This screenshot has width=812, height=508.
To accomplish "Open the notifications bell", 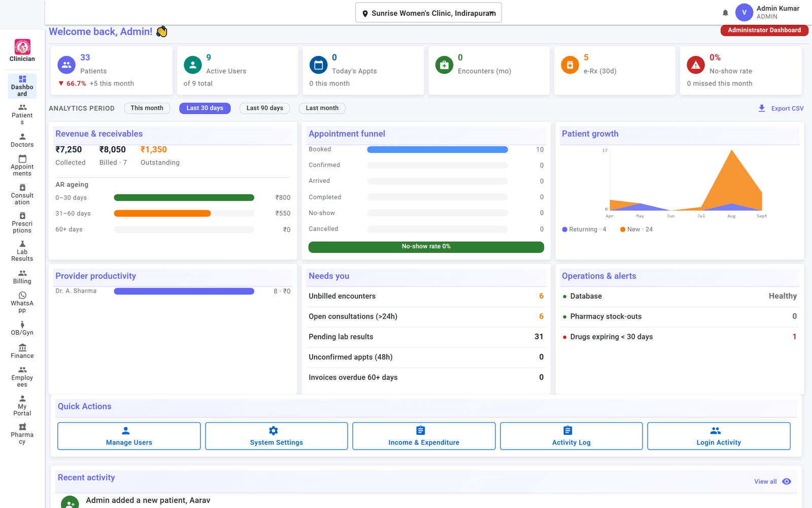I will pos(725,13).
